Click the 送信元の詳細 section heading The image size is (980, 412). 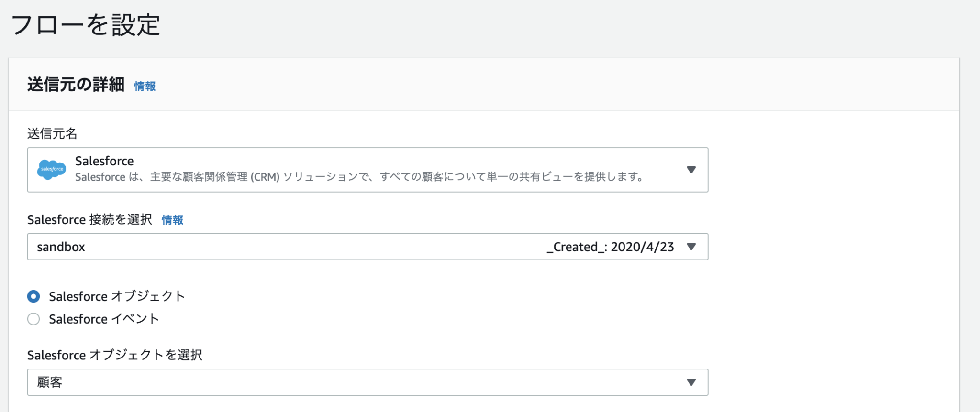(77, 85)
